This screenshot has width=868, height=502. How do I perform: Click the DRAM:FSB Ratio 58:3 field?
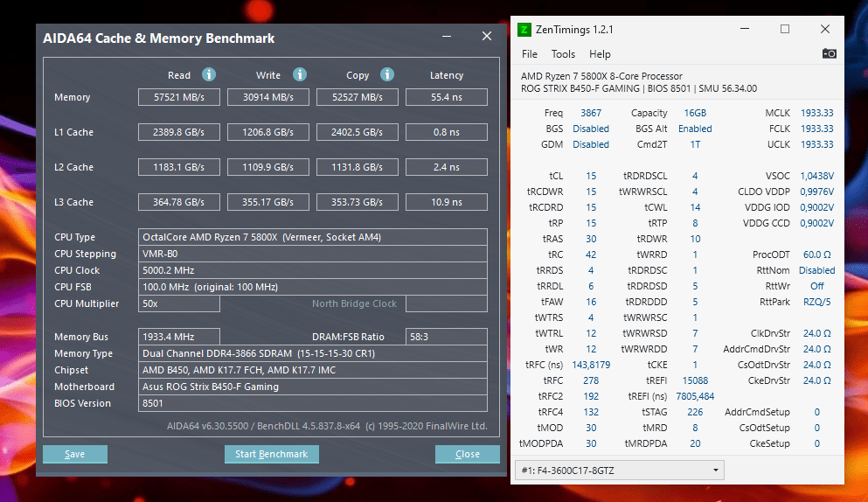(x=446, y=337)
